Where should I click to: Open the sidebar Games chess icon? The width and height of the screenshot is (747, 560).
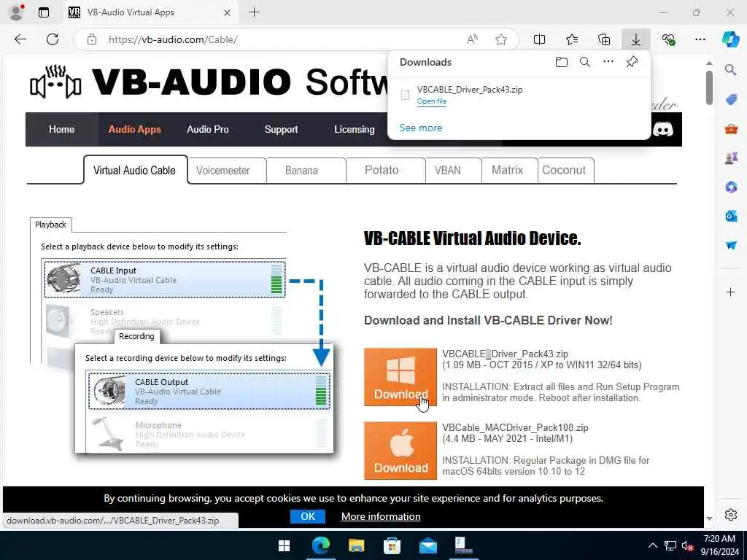[731, 157]
